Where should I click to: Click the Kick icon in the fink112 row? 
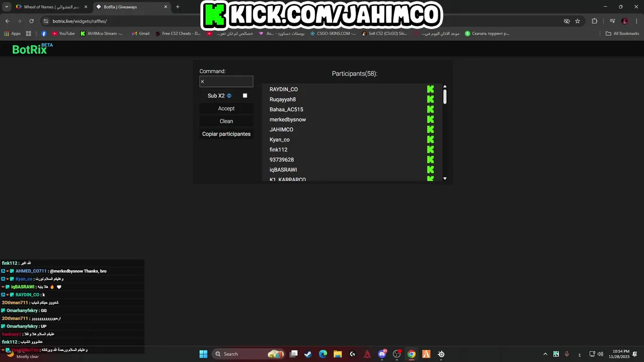point(430,150)
